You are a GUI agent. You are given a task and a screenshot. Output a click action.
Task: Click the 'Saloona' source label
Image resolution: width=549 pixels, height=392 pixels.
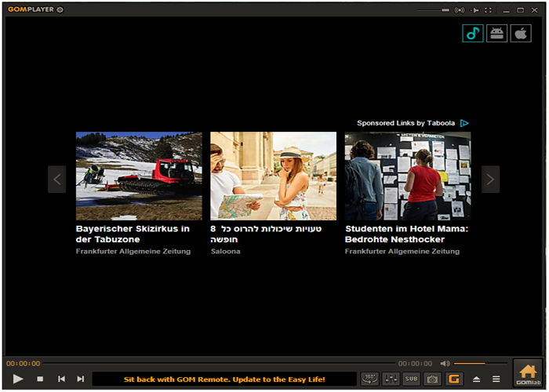pyautogui.click(x=226, y=252)
